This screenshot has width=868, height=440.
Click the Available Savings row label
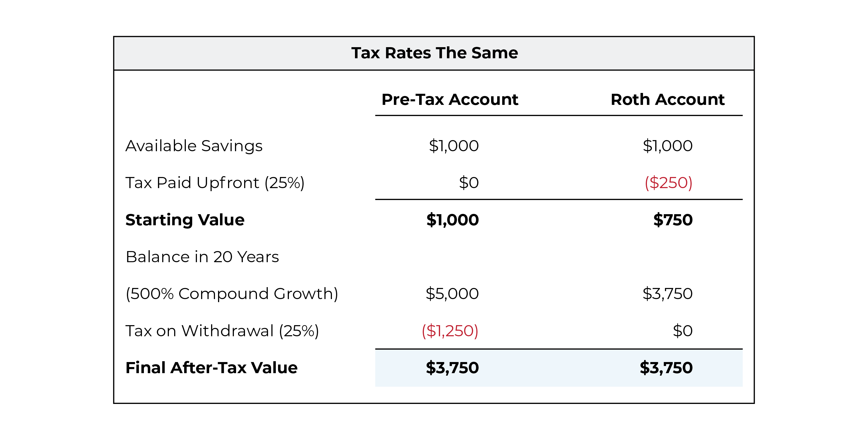point(194,146)
